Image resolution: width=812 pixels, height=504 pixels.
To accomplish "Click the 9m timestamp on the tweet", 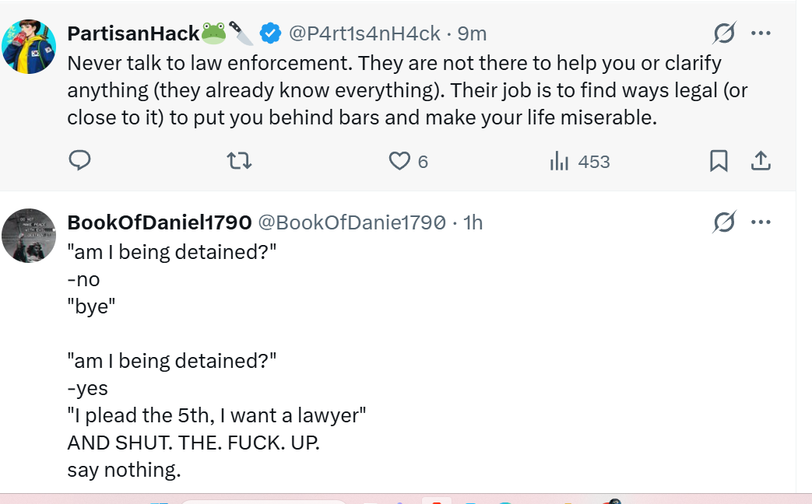I will (x=473, y=33).
